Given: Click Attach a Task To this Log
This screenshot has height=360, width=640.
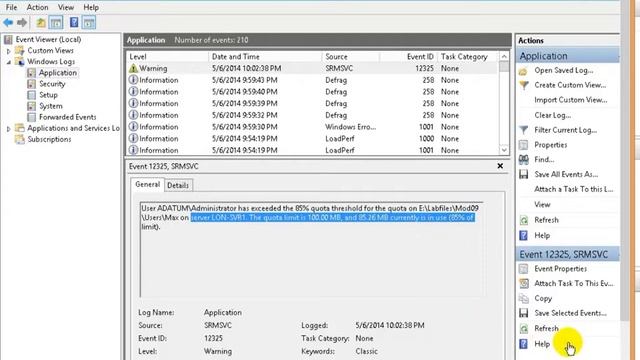Looking at the screenshot, I should click(x=573, y=189).
